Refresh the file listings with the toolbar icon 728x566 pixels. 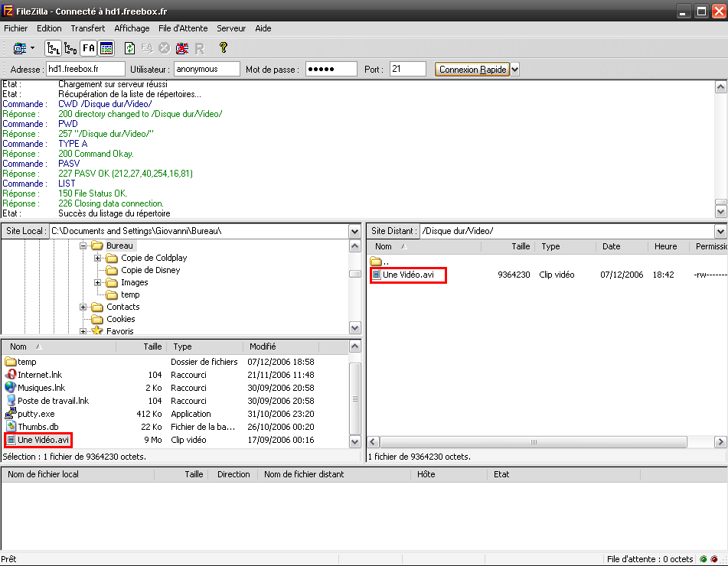pos(130,47)
